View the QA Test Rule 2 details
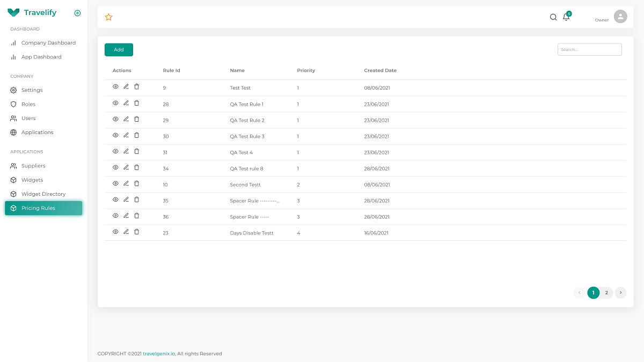 click(x=115, y=119)
